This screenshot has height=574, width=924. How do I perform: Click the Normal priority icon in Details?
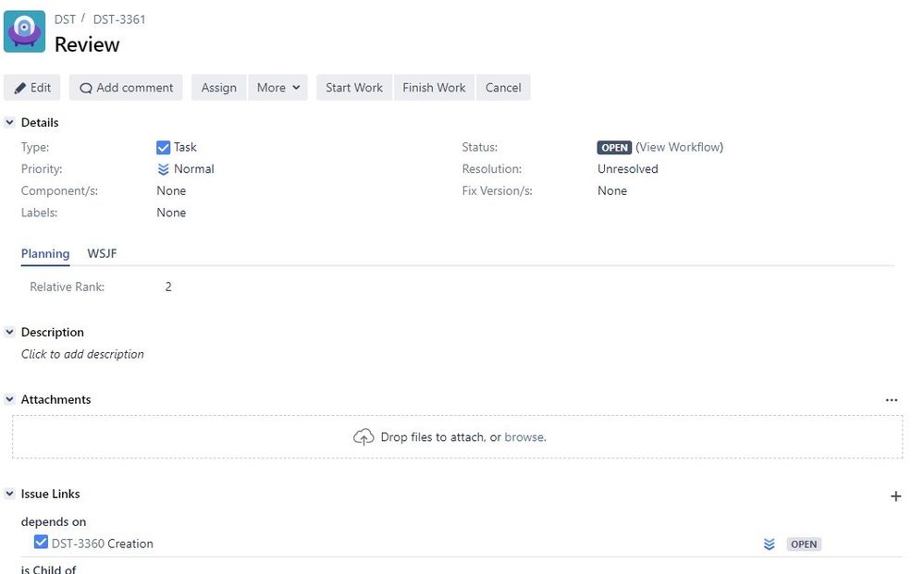(163, 169)
